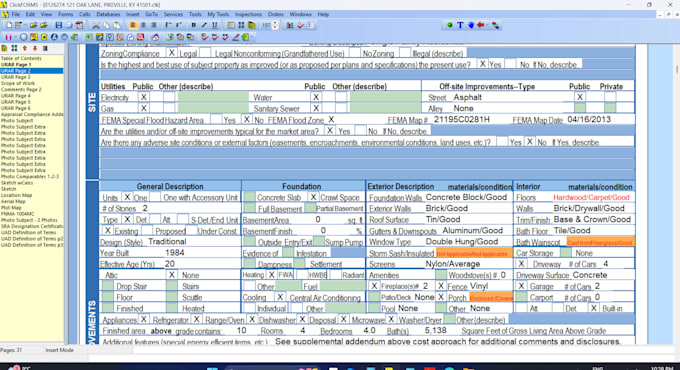This screenshot has width=680, height=370.
Task: Click the New document icon in toolbar
Action: 9,25
